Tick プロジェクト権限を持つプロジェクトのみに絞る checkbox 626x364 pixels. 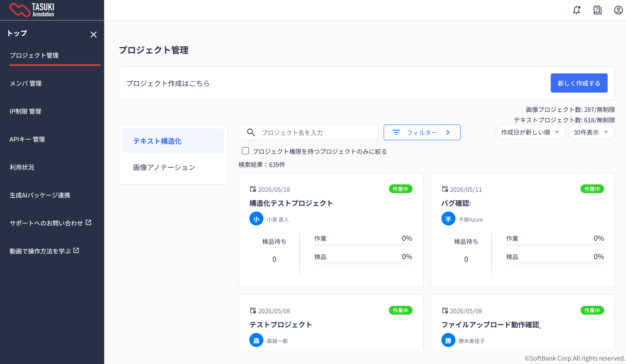coord(245,151)
